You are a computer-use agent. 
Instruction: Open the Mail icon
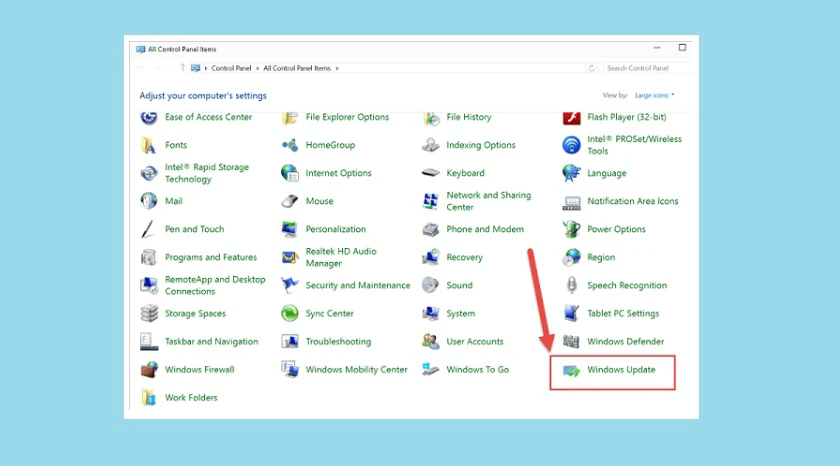click(149, 201)
